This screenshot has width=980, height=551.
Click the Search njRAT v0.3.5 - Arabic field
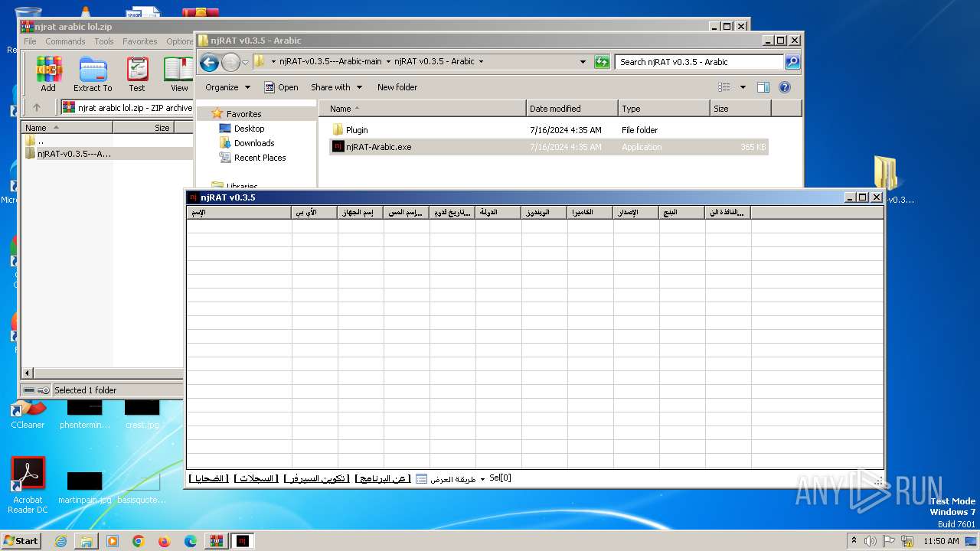[x=699, y=62]
